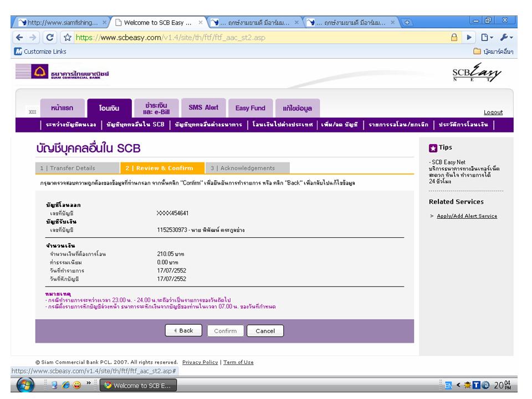Select ระหว่างบัญชีตนเอง submenu
532x399 pixels.
pos(71,125)
